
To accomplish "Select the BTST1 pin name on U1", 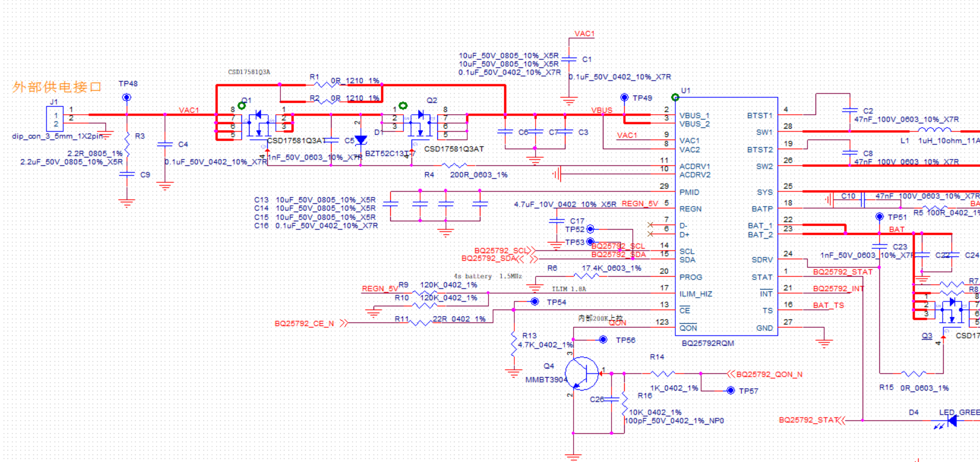I will click(760, 115).
